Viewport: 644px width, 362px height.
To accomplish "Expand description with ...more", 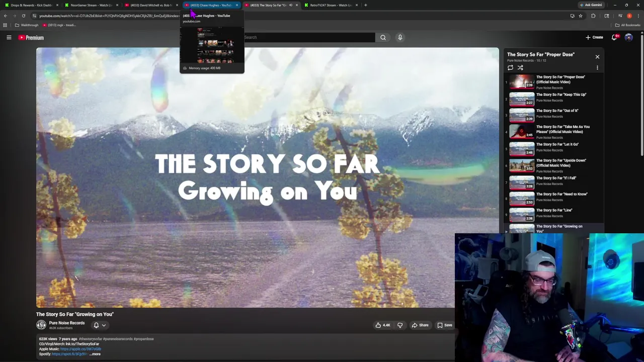I will [95, 354].
